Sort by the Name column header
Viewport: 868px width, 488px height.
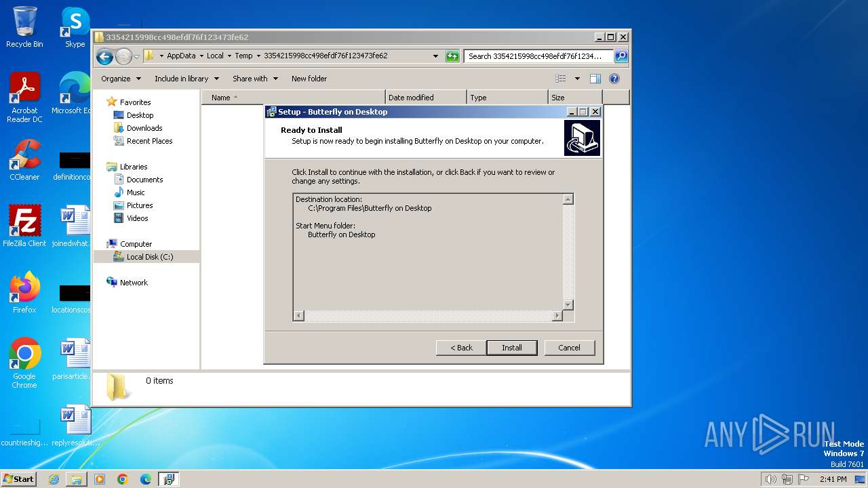tap(294, 98)
